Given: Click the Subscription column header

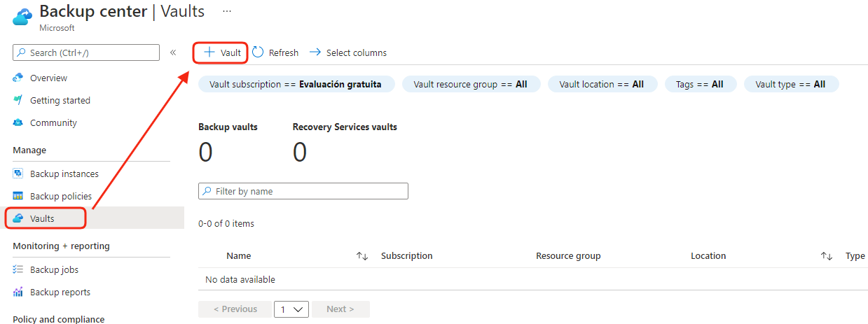Looking at the screenshot, I should click(x=407, y=256).
